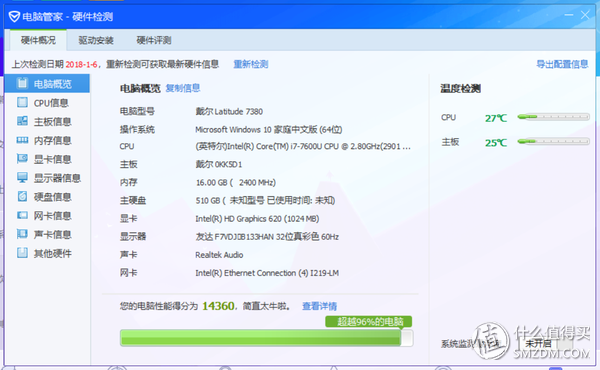Click the 电脑管家 shield logo icon
The image size is (600, 370).
point(14,16)
